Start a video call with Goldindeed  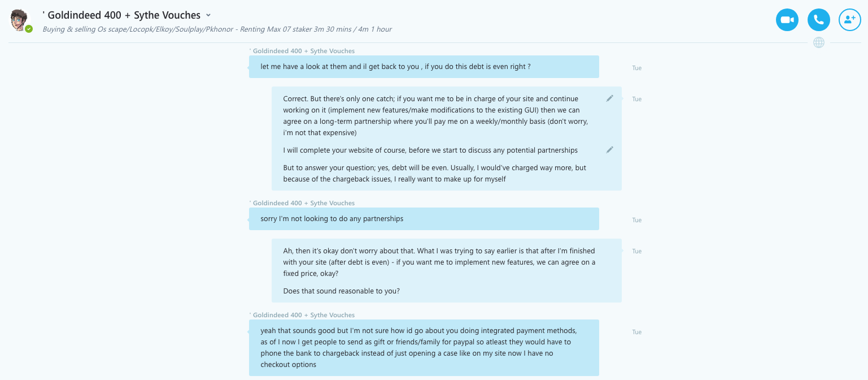click(x=787, y=20)
